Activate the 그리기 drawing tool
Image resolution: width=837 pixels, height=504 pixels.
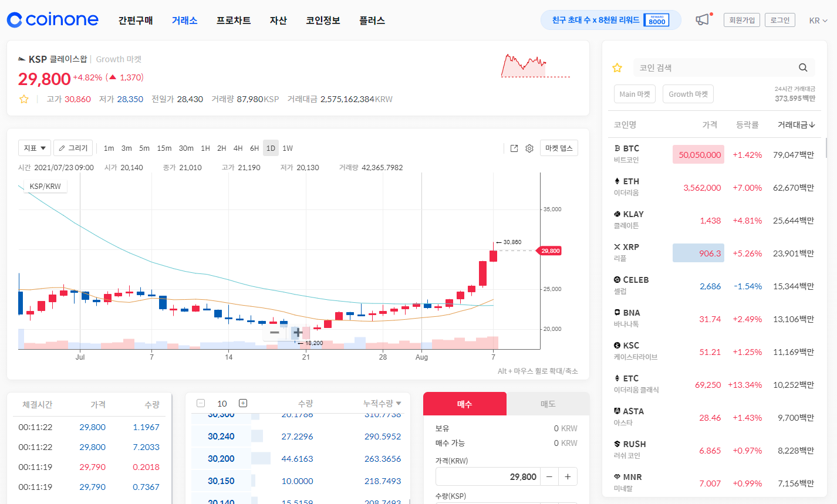coord(73,148)
